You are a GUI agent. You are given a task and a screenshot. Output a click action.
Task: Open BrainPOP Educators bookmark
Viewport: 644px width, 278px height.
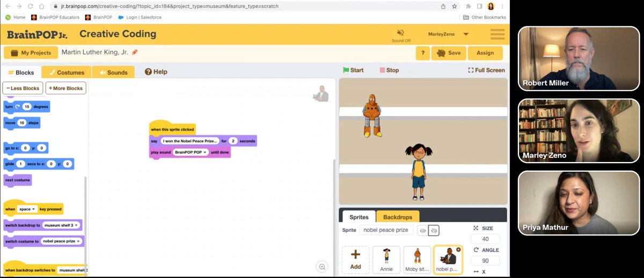(55, 17)
